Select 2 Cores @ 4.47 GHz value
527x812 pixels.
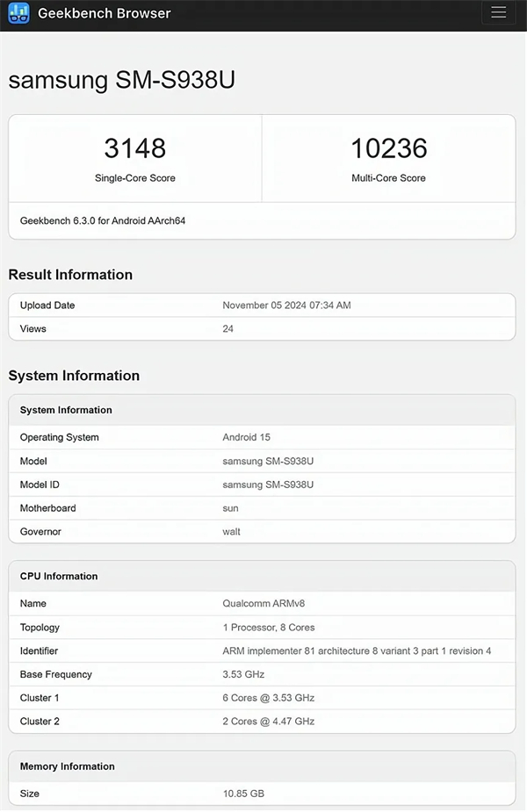[x=269, y=722]
